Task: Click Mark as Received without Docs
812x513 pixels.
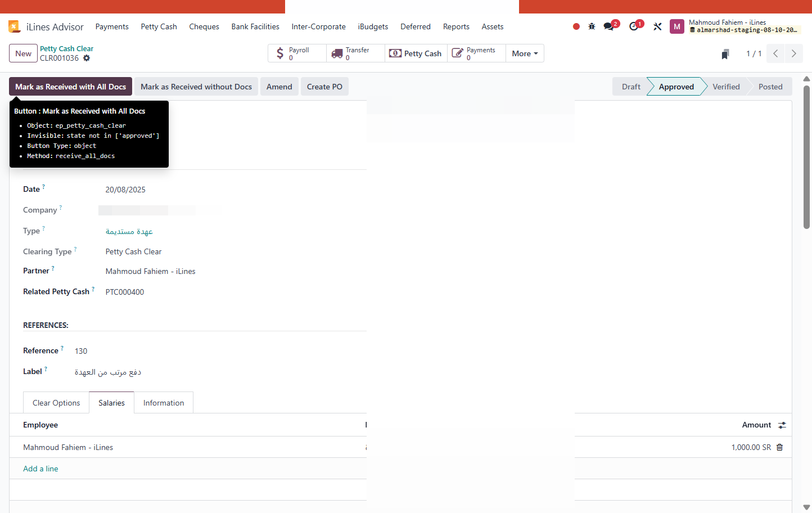Action: [x=196, y=87]
